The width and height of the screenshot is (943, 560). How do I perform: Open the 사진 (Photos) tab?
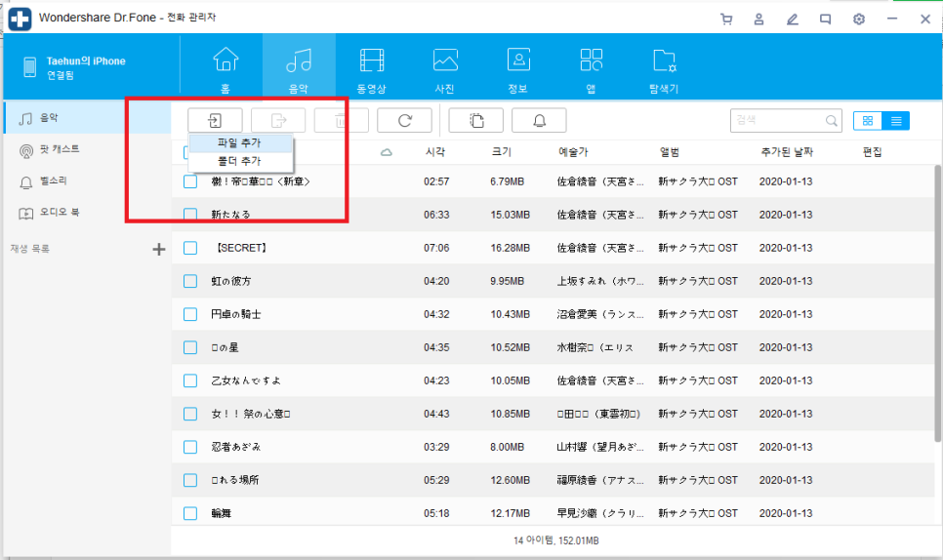tap(445, 69)
